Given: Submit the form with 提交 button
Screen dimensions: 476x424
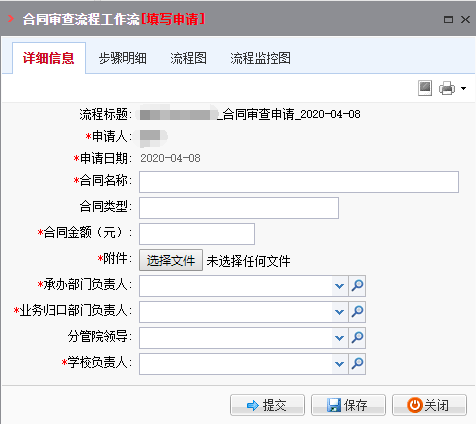Looking at the screenshot, I should (x=267, y=405).
